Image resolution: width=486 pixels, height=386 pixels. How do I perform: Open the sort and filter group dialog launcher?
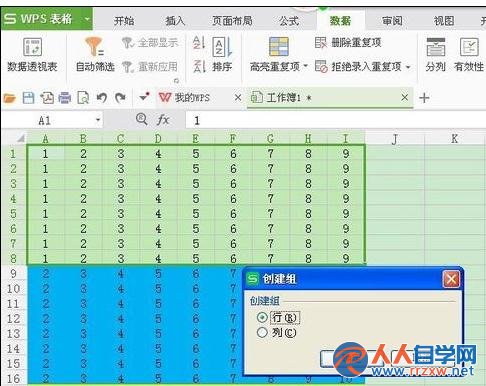[x=176, y=81]
